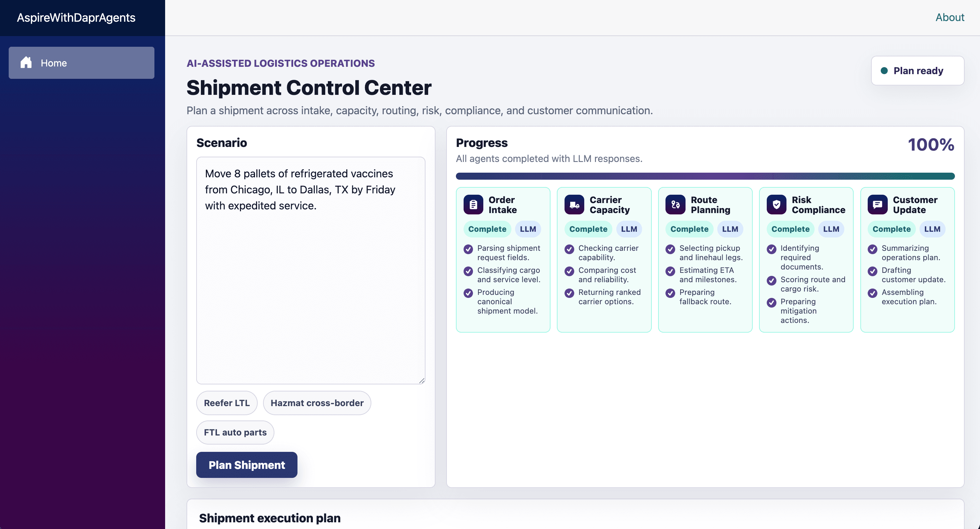Click checkmark beside Returning ranked carrier options
This screenshot has width=980, height=529.
click(569, 293)
